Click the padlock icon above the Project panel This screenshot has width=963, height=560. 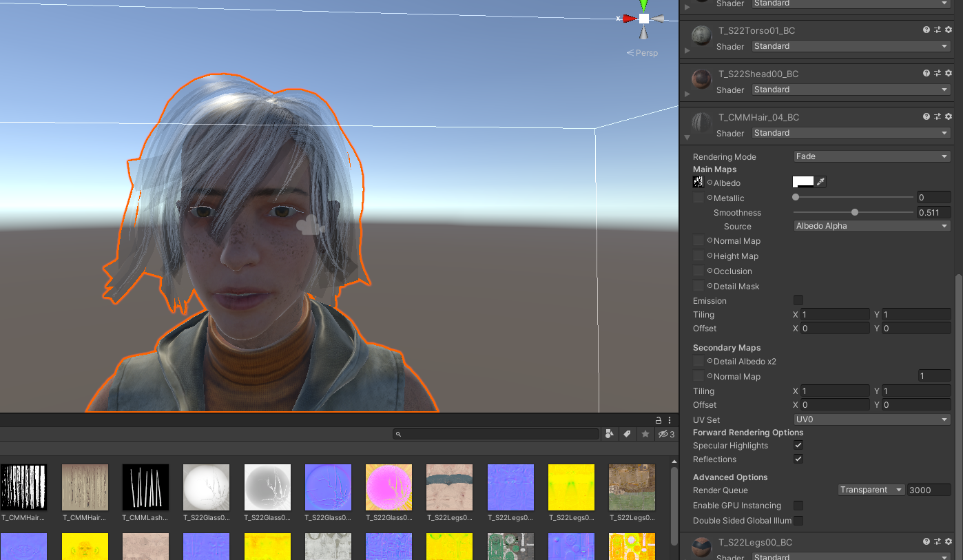tap(658, 419)
